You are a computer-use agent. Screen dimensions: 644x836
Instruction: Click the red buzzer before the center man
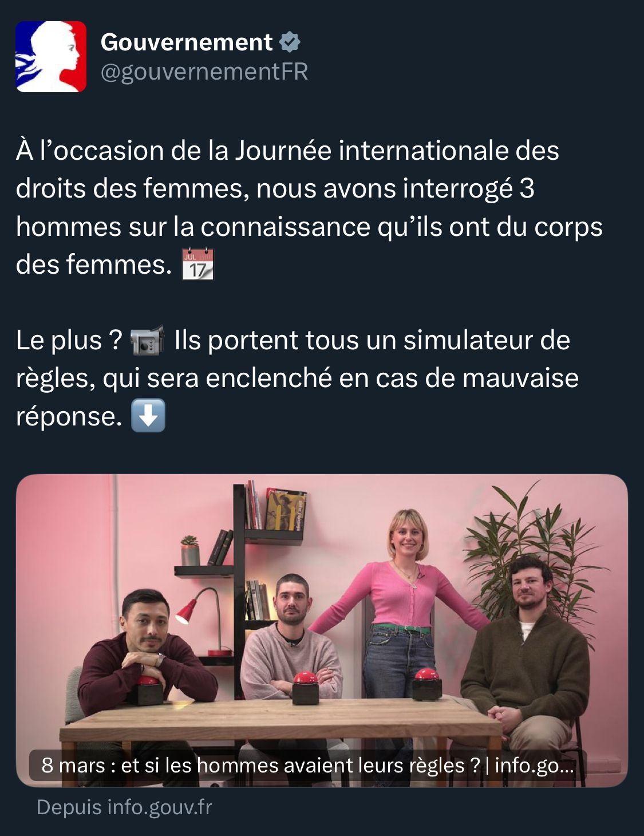[x=305, y=688]
